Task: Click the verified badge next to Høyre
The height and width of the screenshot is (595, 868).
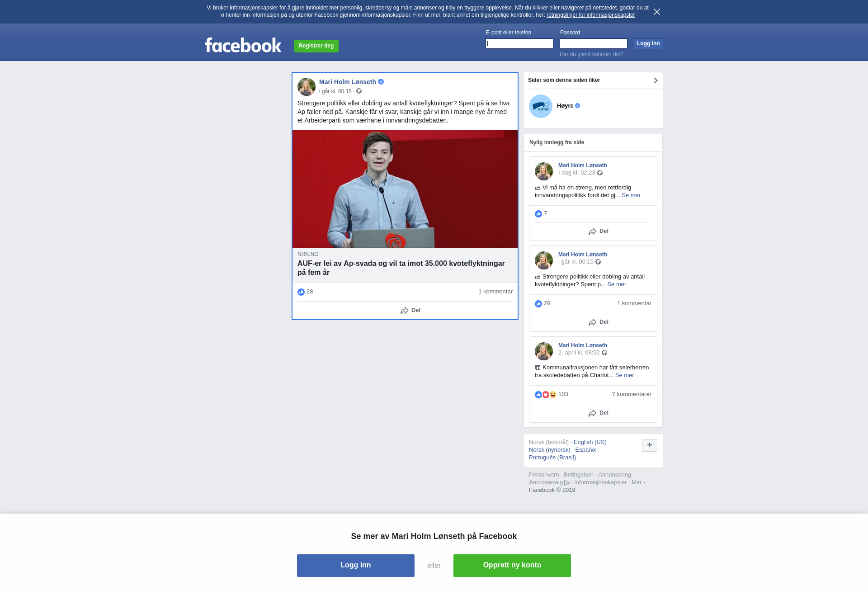Action: (577, 106)
